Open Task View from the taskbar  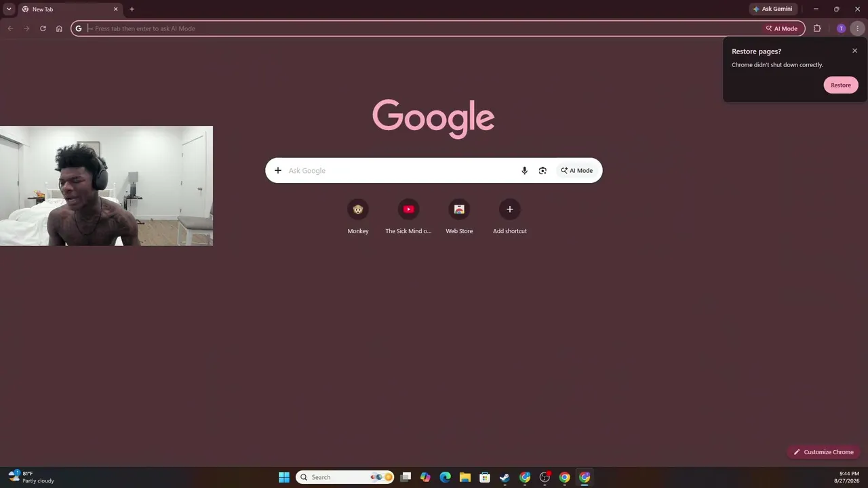(x=406, y=477)
